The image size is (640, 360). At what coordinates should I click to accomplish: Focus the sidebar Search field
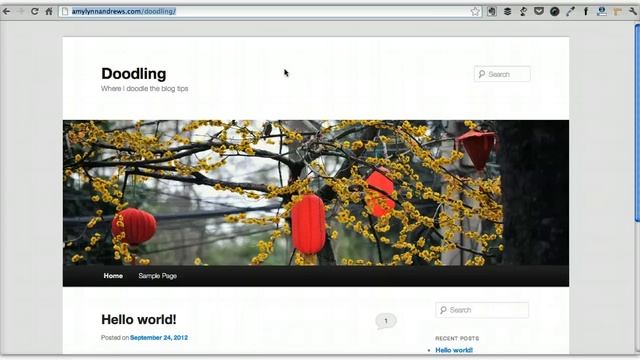482,310
